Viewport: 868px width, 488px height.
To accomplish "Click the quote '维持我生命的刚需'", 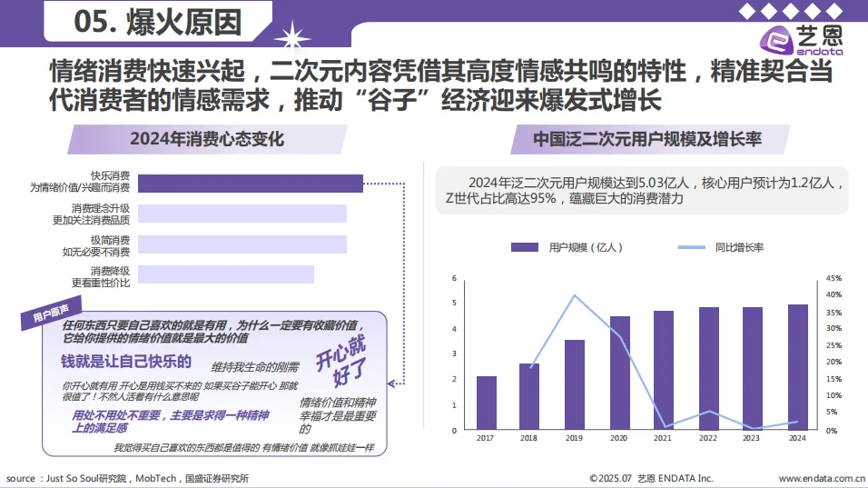I will tap(254, 367).
